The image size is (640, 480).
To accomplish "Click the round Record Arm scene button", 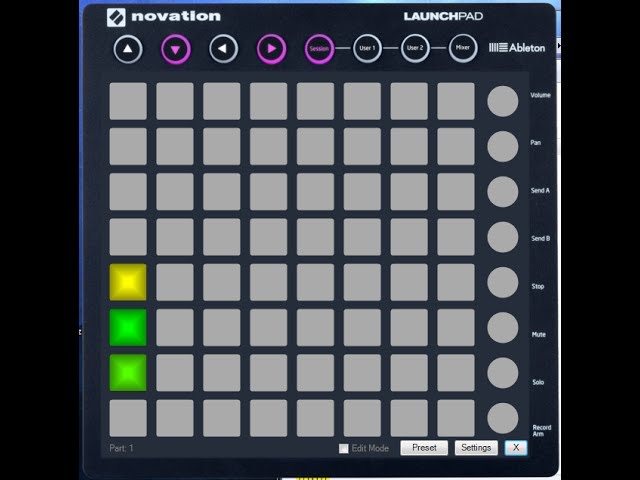I will [x=502, y=418].
